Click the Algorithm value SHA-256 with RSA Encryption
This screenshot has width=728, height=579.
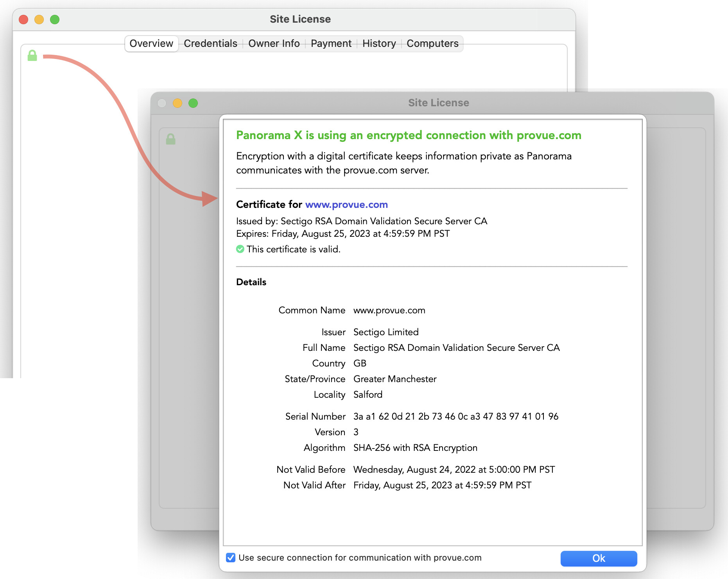[x=415, y=448]
